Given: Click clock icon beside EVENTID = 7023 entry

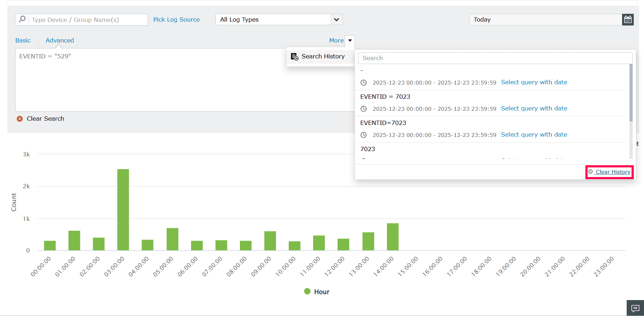Looking at the screenshot, I should 363,109.
